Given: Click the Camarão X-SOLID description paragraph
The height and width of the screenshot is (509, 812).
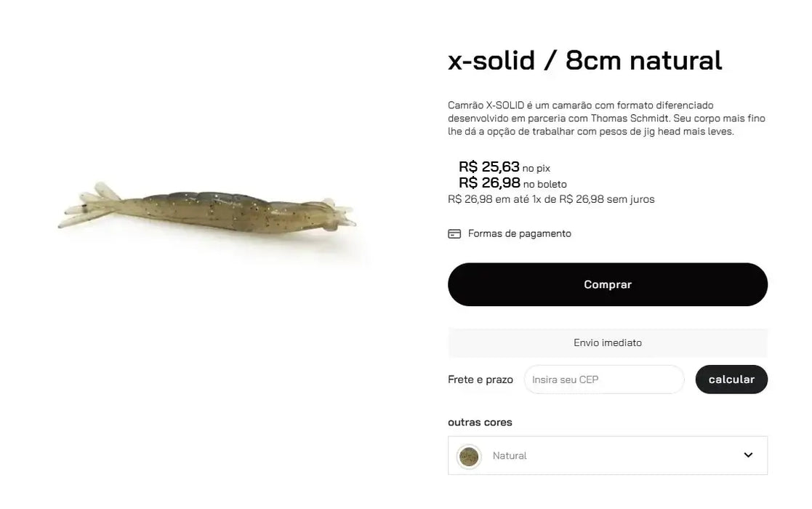Looking at the screenshot, I should point(606,119).
